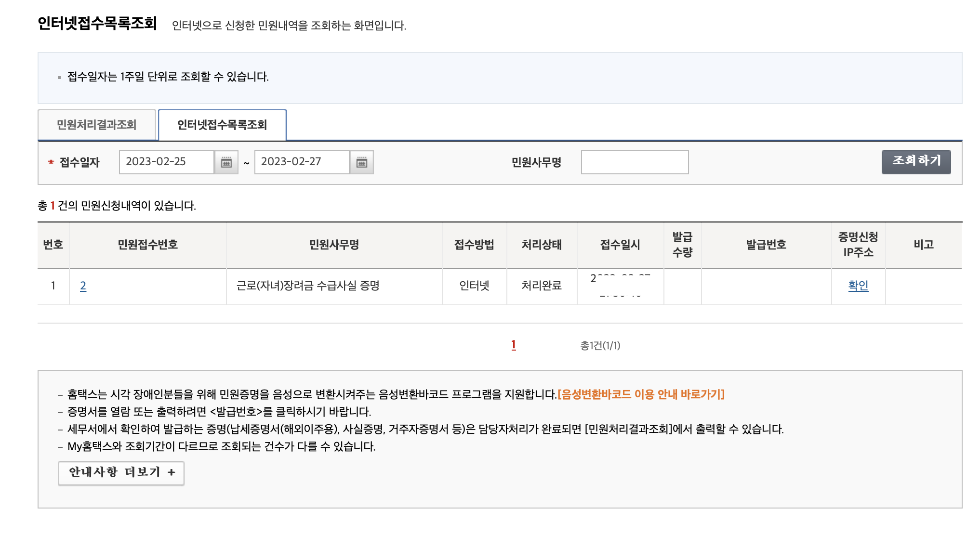Switch to 민원처리결과조회 tab
This screenshot has width=980, height=548.
[97, 125]
